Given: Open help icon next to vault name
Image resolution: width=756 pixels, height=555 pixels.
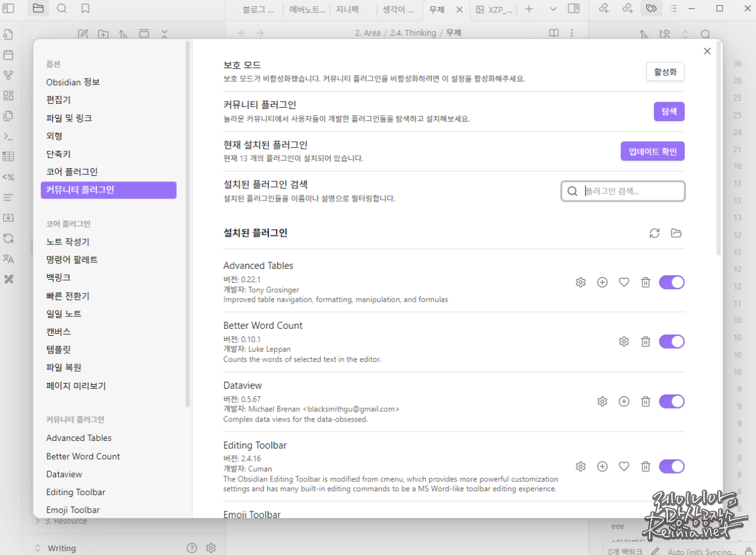Looking at the screenshot, I should point(192,548).
